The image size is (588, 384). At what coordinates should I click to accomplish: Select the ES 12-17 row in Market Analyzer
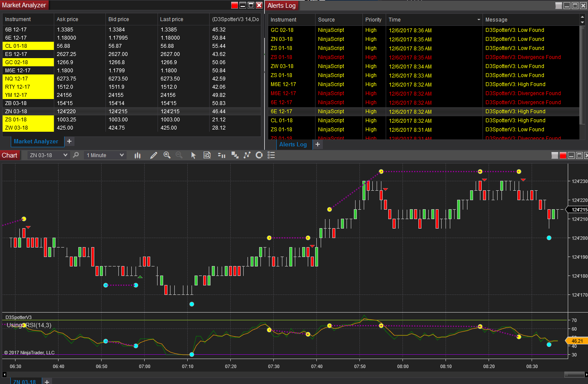[132, 54]
